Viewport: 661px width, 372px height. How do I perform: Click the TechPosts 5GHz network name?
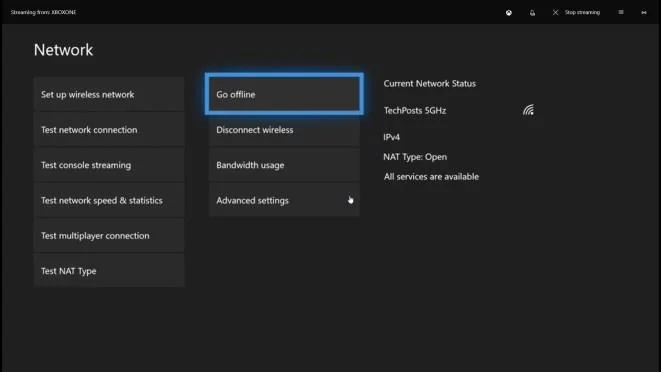[415, 111]
